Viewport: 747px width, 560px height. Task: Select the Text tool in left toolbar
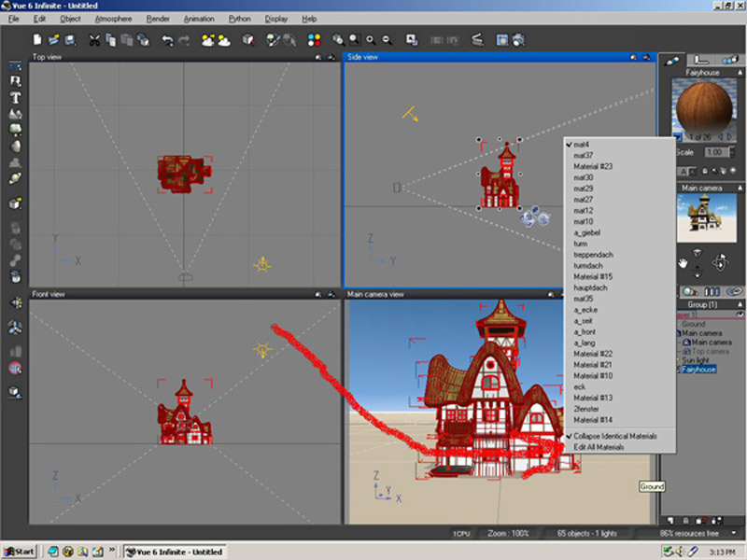(16, 98)
